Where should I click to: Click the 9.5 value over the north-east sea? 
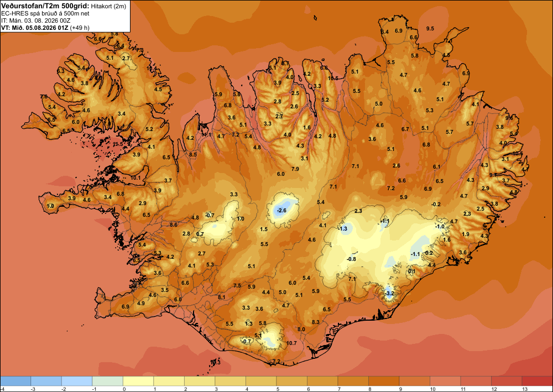pyautogui.click(x=430, y=29)
